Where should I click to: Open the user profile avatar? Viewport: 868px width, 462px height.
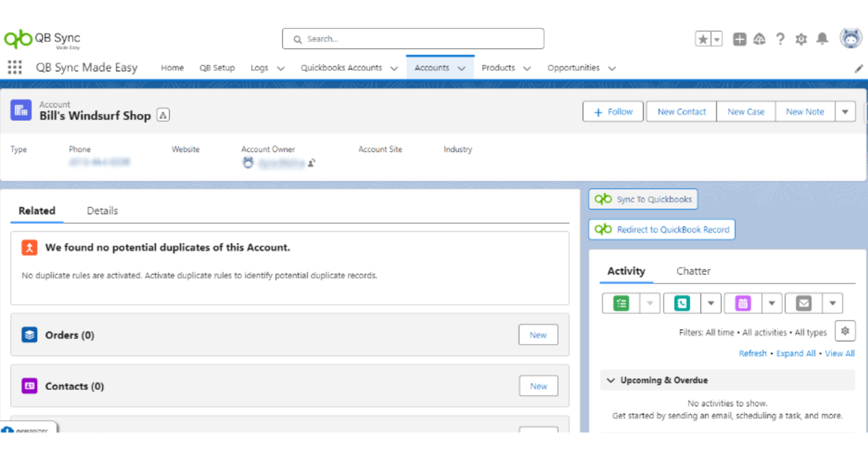coord(851,38)
